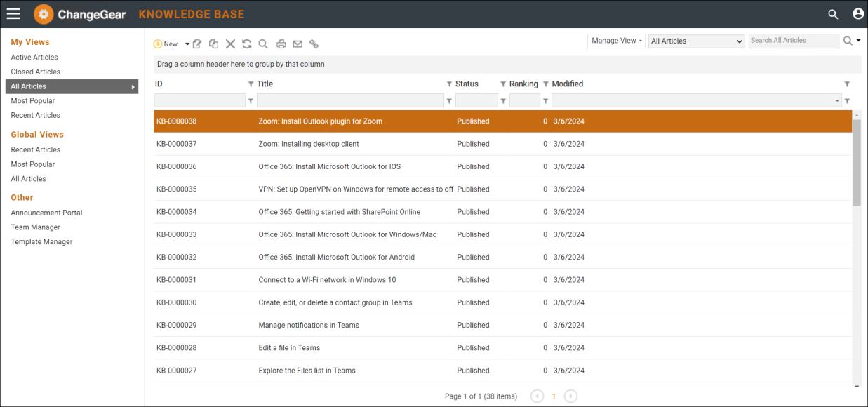Click the Refresh list toolbar icon
The height and width of the screenshot is (407, 868).
247,44
